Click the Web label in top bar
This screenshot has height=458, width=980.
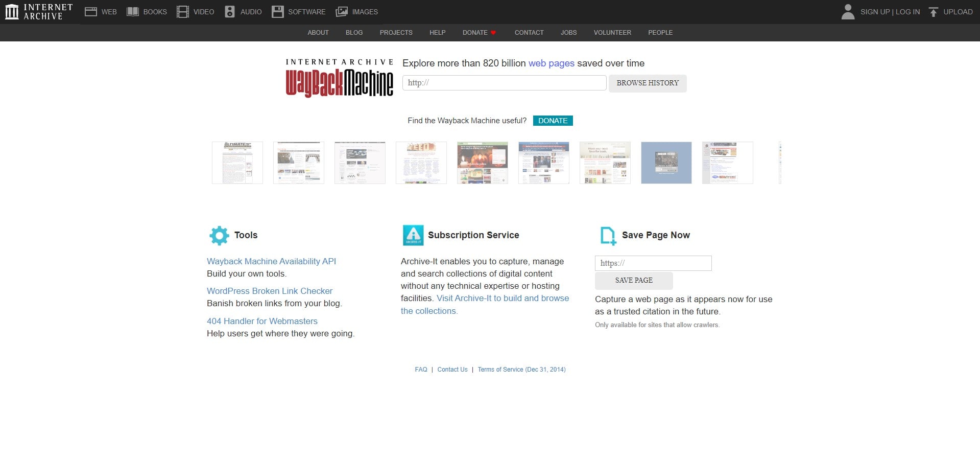pos(109,12)
